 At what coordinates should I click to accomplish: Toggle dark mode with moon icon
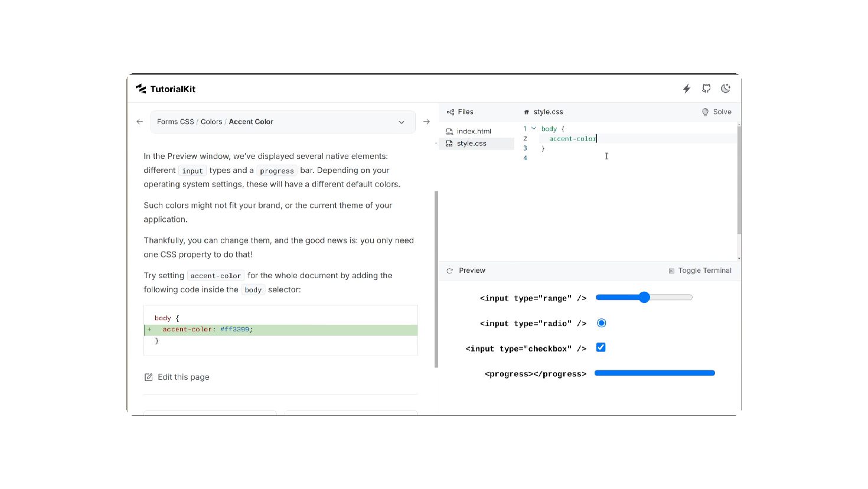(726, 89)
